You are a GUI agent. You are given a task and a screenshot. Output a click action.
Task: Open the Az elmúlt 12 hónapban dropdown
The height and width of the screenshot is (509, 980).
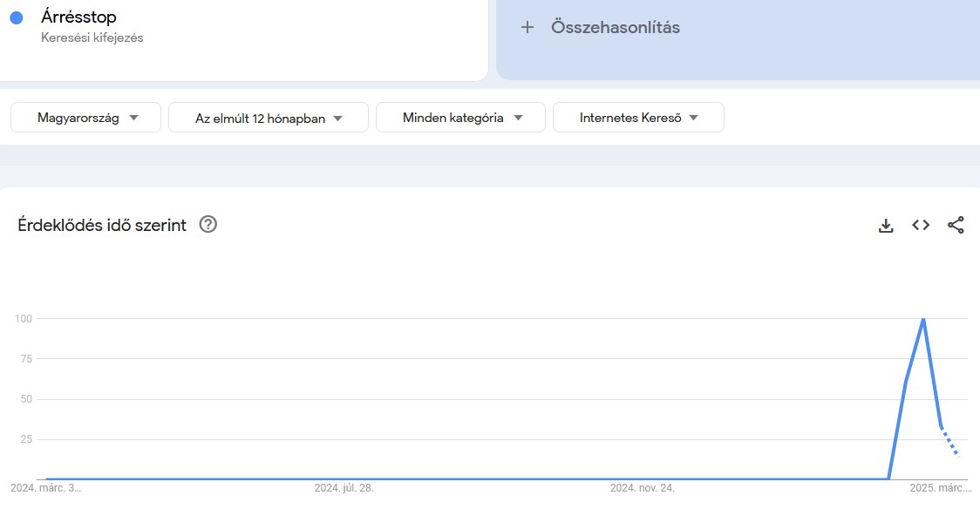coord(269,119)
